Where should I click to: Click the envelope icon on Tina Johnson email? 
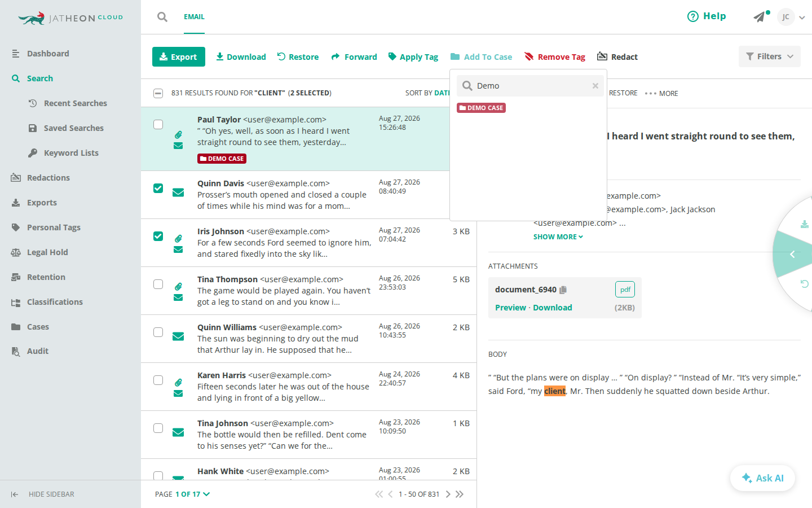(178, 432)
